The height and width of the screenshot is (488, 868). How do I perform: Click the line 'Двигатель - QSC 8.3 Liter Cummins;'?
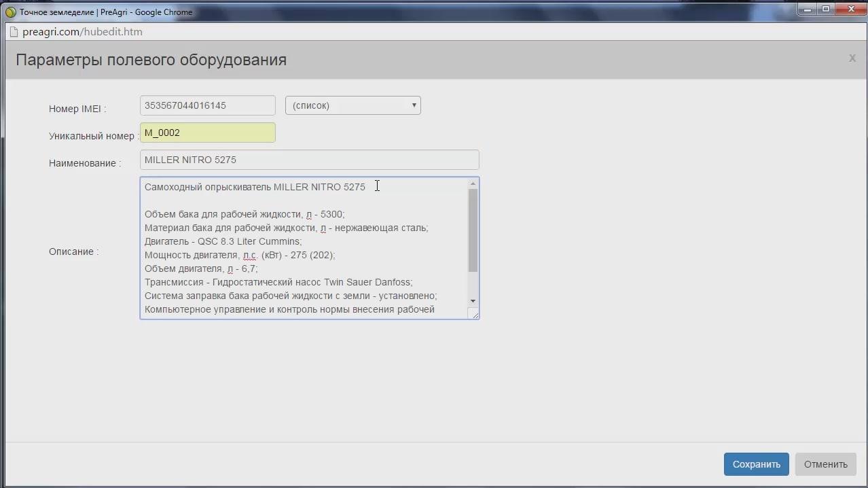[223, 241]
